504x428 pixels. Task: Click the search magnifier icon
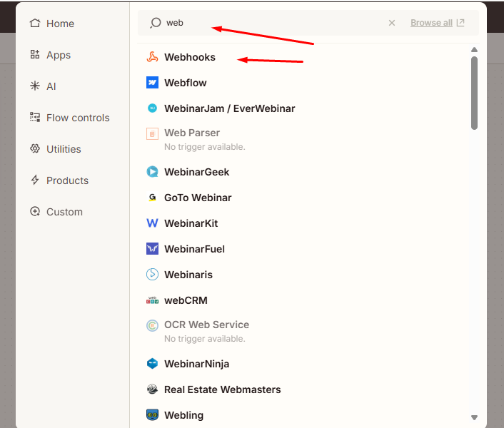point(155,23)
